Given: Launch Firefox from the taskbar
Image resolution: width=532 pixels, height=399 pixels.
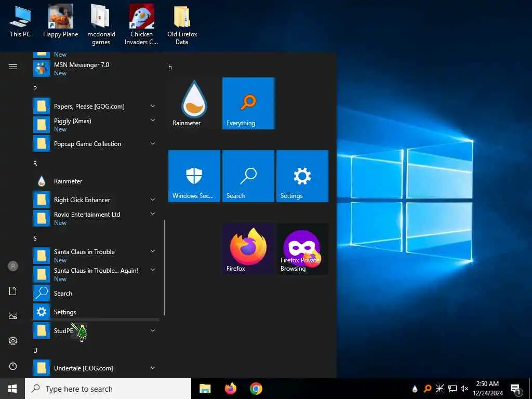Looking at the screenshot, I should (x=231, y=389).
